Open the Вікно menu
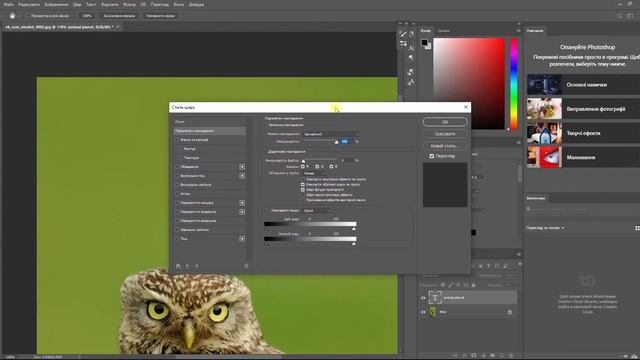Image resolution: width=640 pixels, height=360 pixels. 179,4
